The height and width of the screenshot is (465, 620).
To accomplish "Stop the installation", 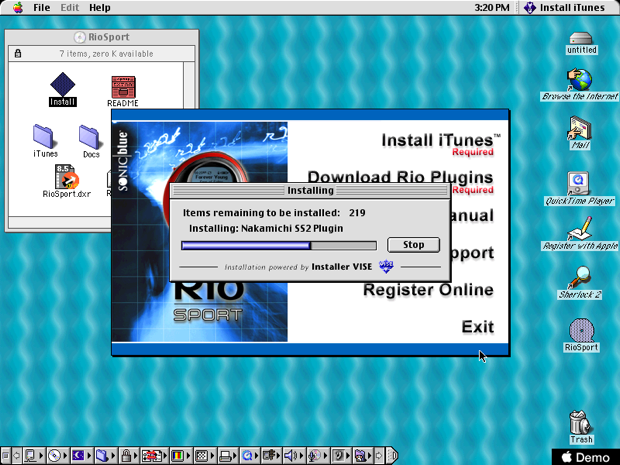I will (x=413, y=245).
